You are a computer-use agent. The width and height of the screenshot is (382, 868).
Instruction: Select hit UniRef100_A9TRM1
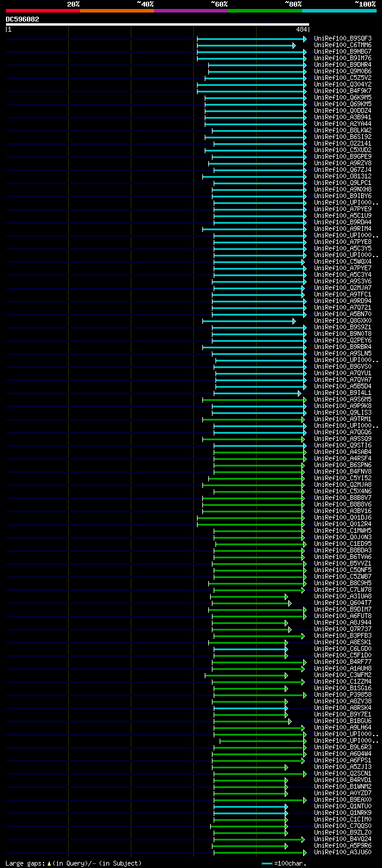343,419
